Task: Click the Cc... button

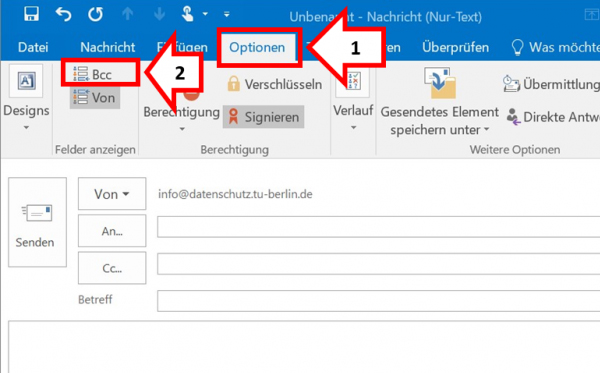Action: point(112,268)
